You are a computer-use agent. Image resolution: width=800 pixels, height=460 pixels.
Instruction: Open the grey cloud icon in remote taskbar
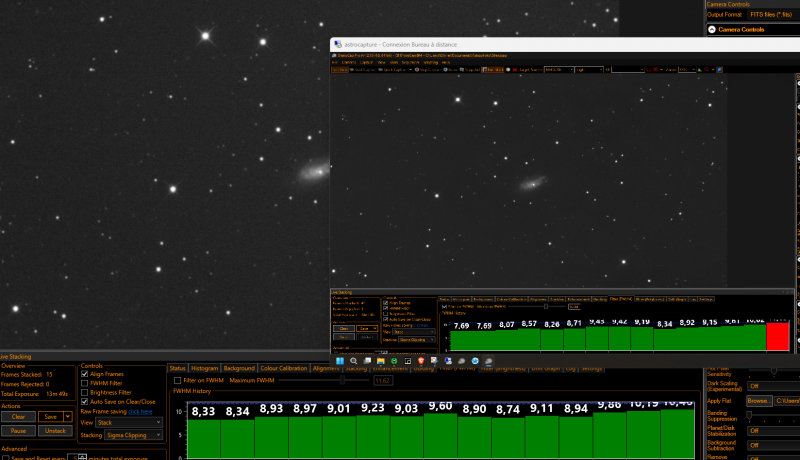[x=461, y=361]
